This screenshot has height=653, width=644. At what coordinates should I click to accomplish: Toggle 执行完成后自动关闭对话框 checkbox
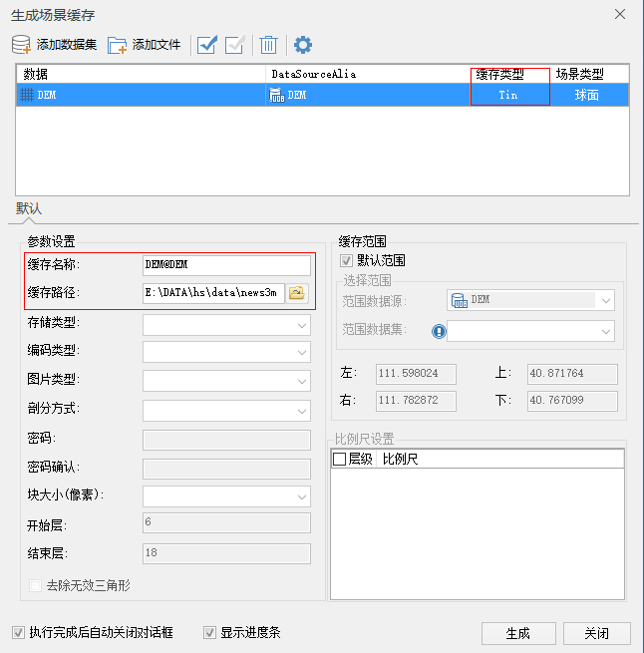[18, 632]
